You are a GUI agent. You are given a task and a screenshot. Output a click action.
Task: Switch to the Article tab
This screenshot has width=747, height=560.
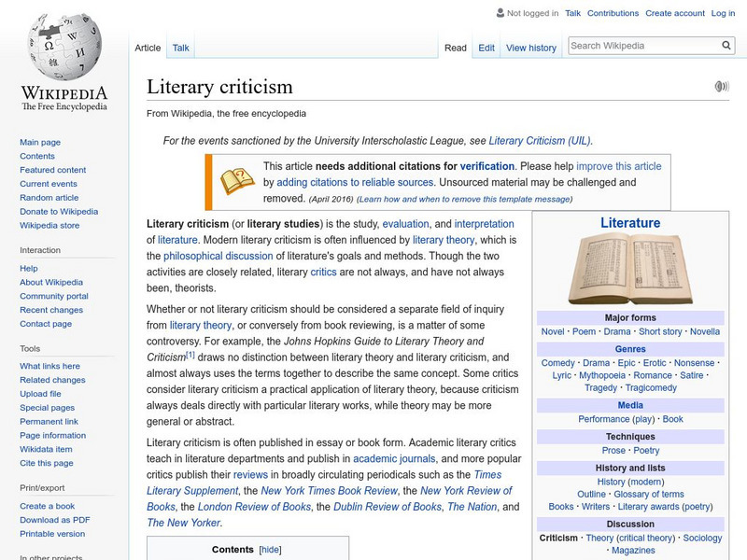point(148,48)
